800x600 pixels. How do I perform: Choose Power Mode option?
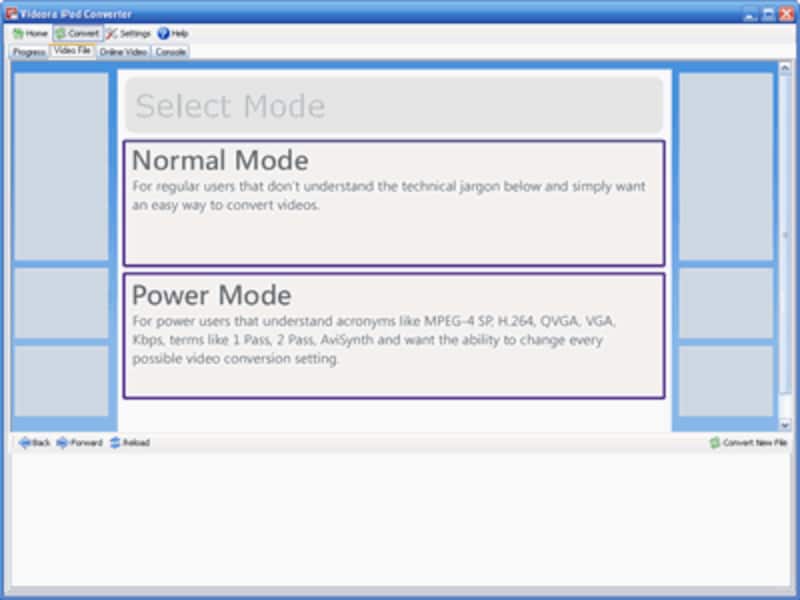pos(393,335)
